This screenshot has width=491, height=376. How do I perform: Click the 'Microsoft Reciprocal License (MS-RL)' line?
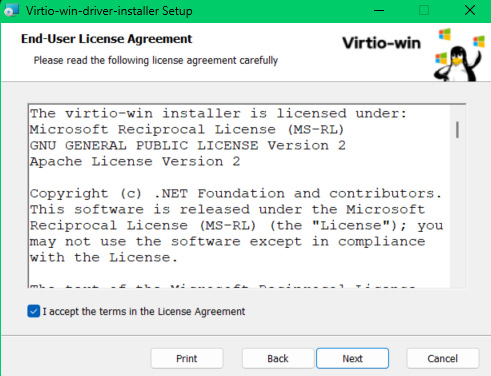pyautogui.click(x=187, y=129)
